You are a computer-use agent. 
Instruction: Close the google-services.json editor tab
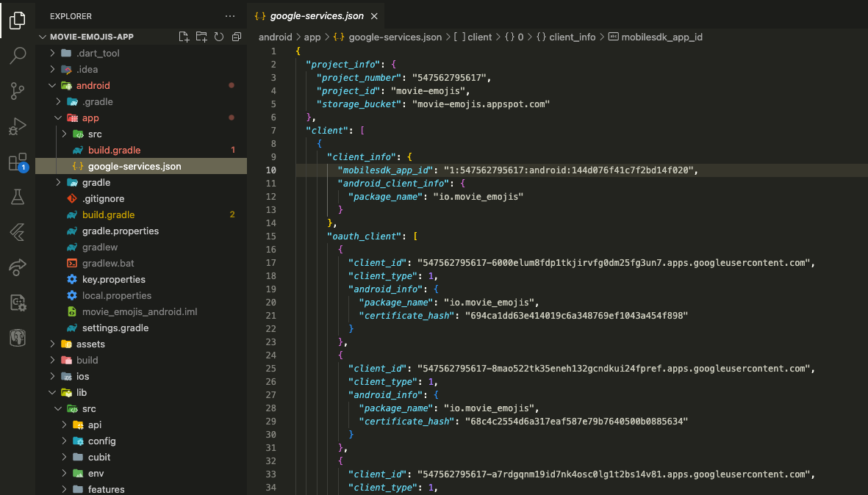374,16
